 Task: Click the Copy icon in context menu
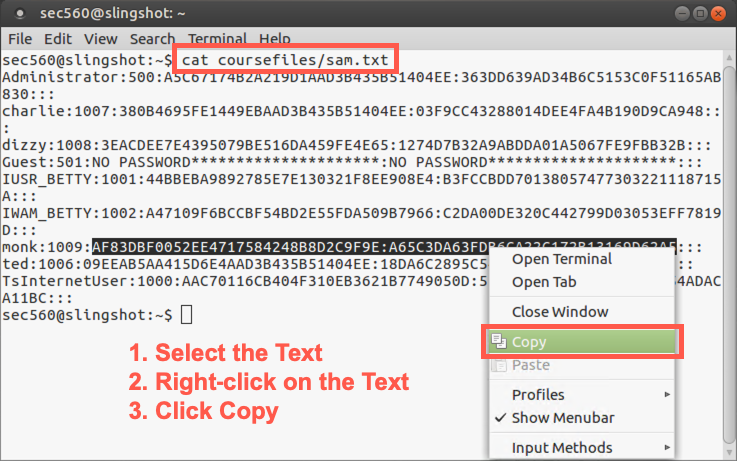(499, 341)
